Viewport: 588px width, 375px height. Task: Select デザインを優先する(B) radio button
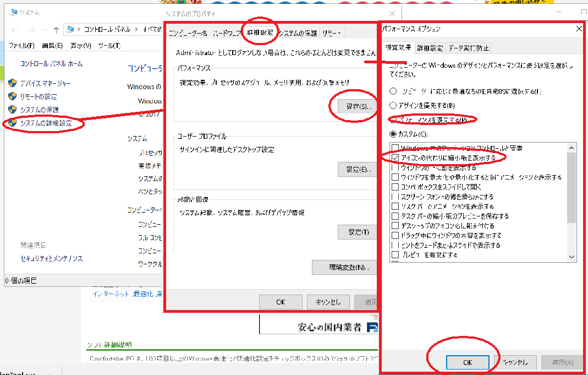[393, 106]
